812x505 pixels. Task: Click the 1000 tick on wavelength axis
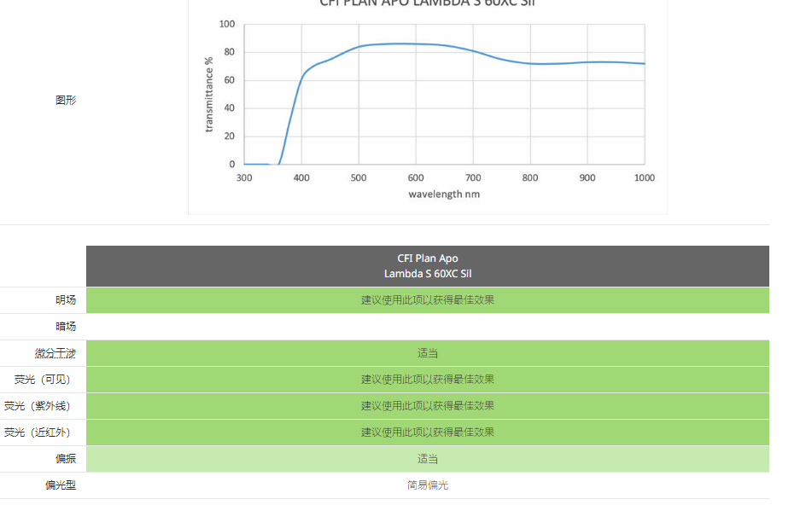click(x=644, y=178)
